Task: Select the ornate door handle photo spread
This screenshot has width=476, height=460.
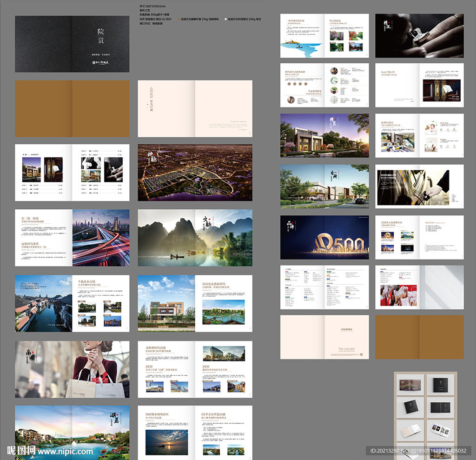Action: tap(420, 85)
